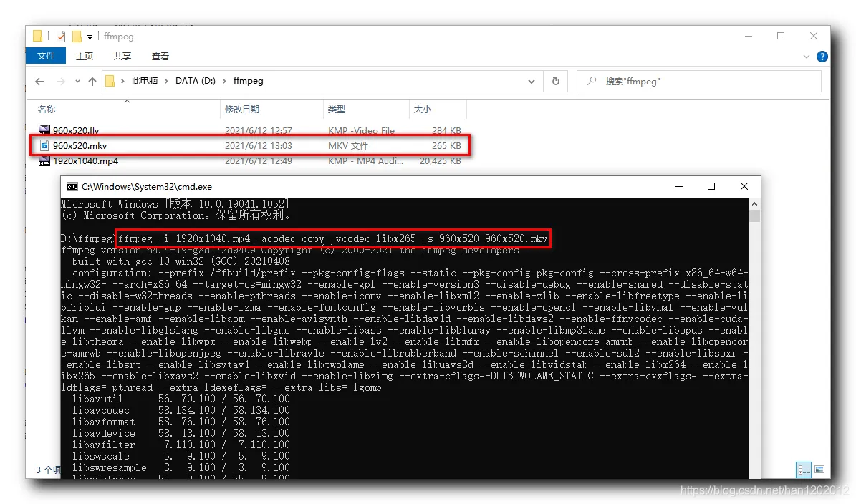Expand the Explorer ribbon chevron
The height and width of the screenshot is (504, 856).
coord(807,57)
